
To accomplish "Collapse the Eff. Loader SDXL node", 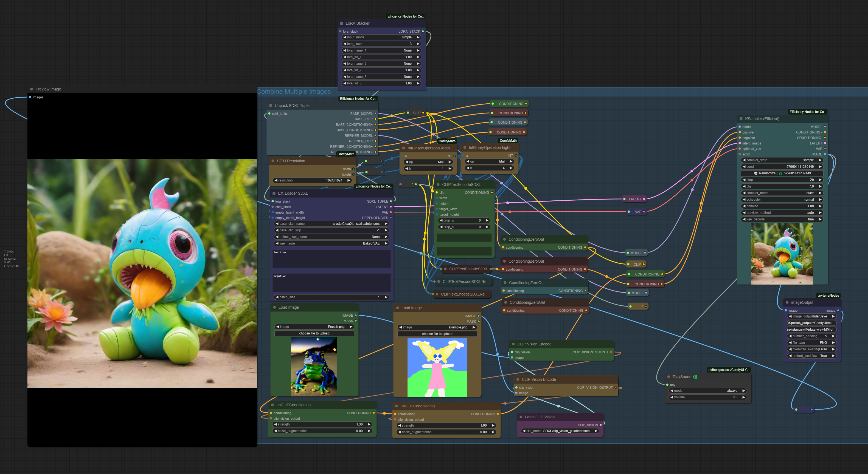I will (274, 193).
